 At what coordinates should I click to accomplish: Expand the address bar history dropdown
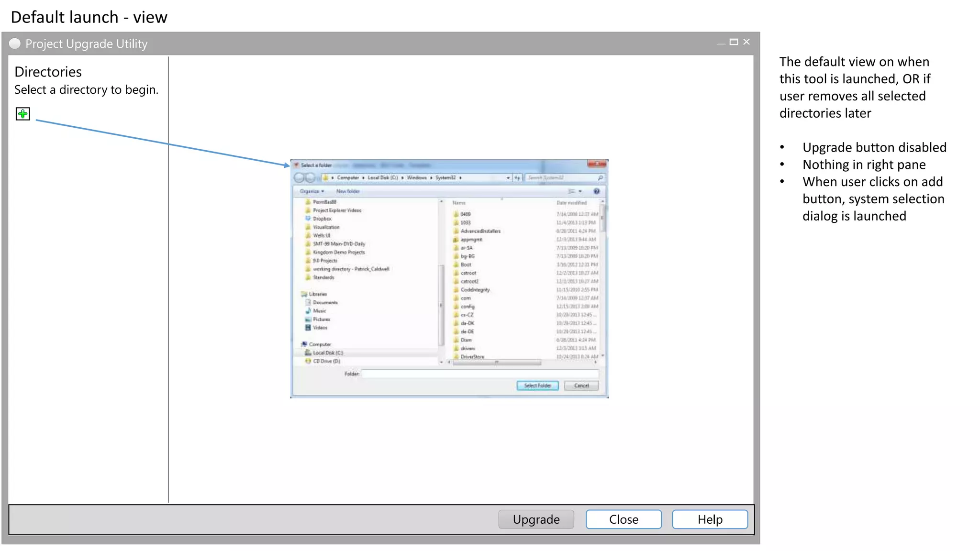click(508, 178)
